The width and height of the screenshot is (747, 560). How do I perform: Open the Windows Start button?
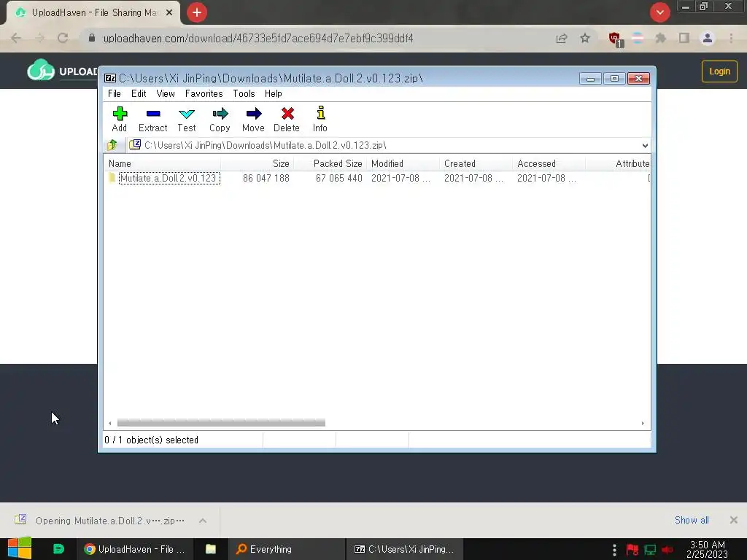click(20, 548)
